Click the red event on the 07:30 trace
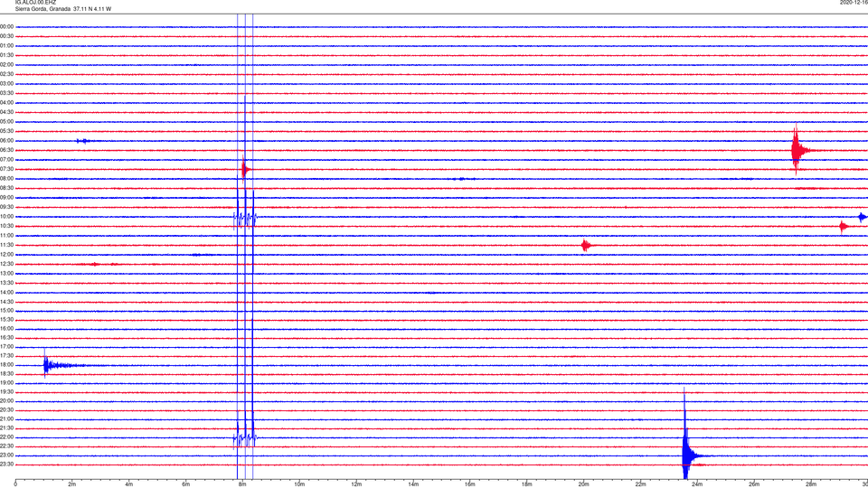Image resolution: width=868 pixels, height=488 pixels. pos(244,169)
